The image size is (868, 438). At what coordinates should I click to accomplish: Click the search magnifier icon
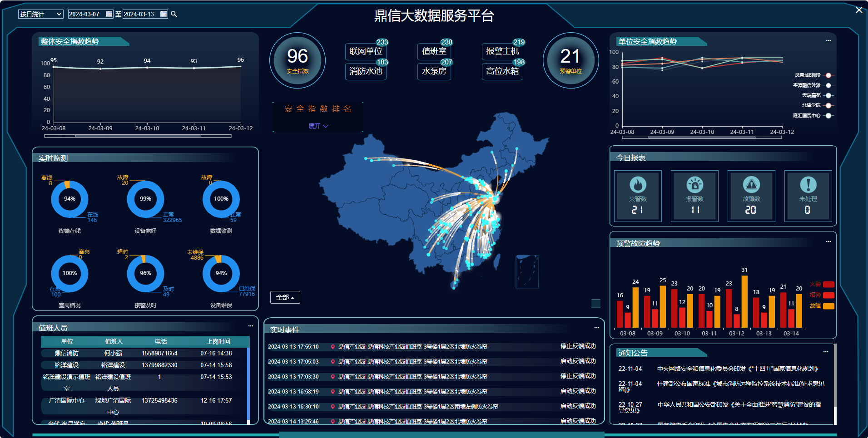(174, 15)
